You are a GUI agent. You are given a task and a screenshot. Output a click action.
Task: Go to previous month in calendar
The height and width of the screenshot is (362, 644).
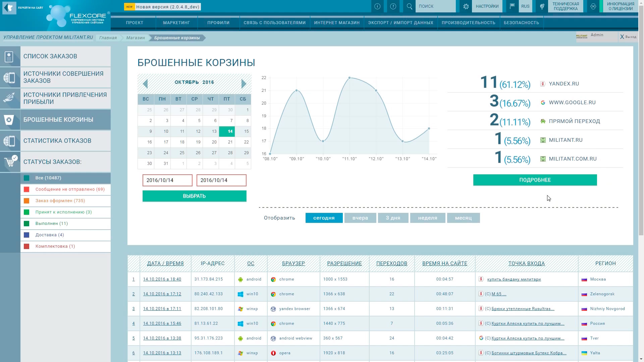(x=145, y=84)
